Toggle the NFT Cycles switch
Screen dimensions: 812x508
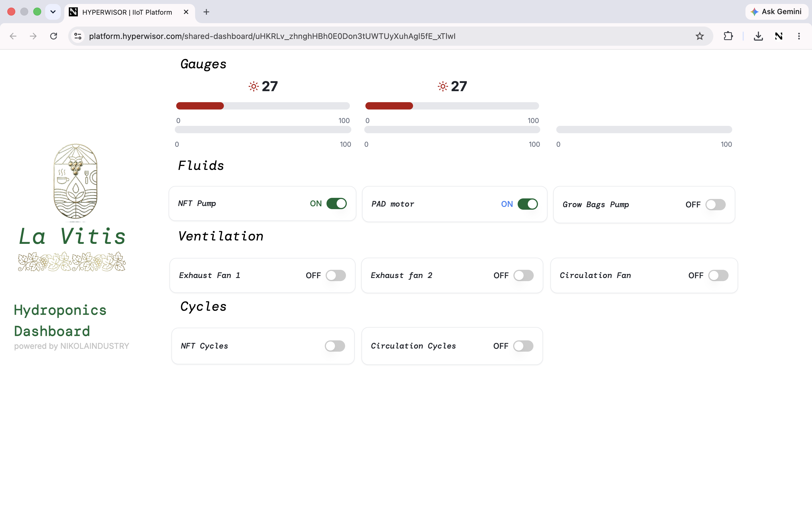pos(335,346)
